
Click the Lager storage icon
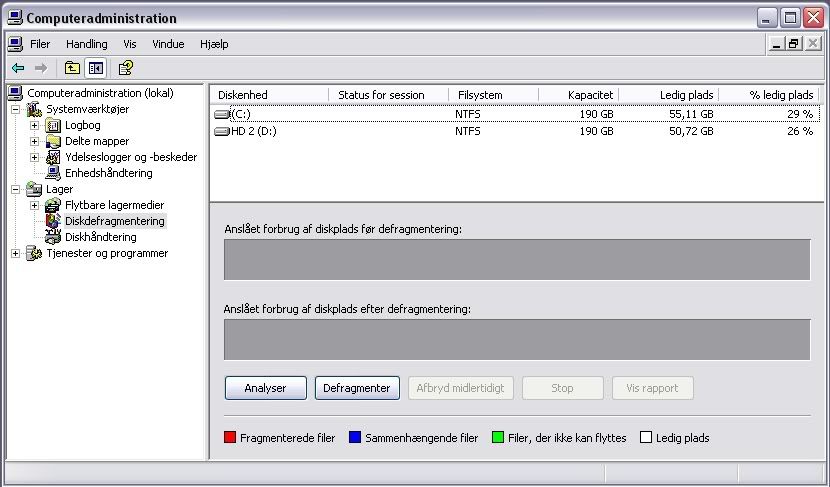tap(34, 189)
